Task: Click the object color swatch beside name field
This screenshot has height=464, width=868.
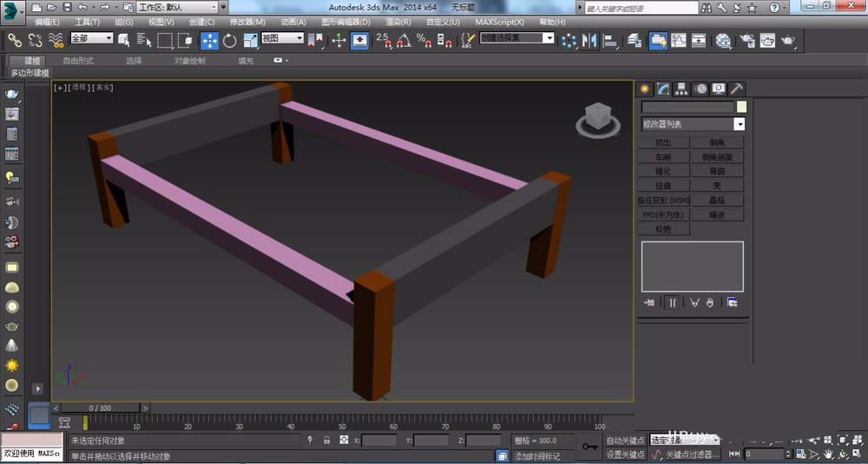Action: (741, 107)
